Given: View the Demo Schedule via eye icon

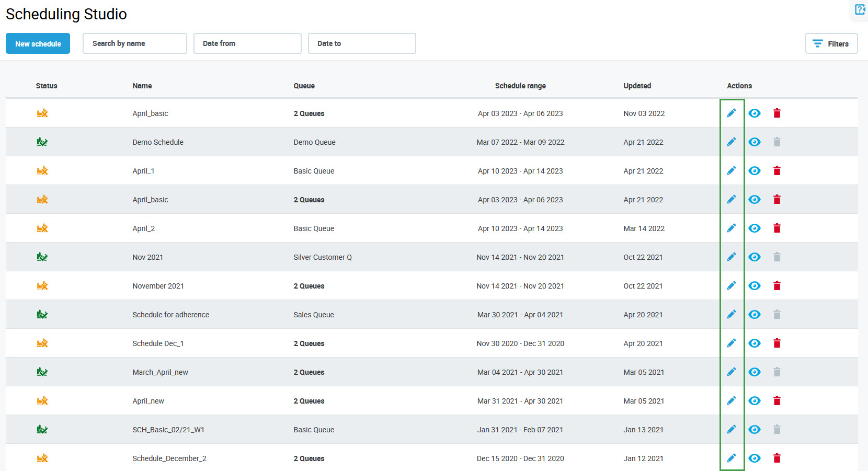Looking at the screenshot, I should (754, 142).
